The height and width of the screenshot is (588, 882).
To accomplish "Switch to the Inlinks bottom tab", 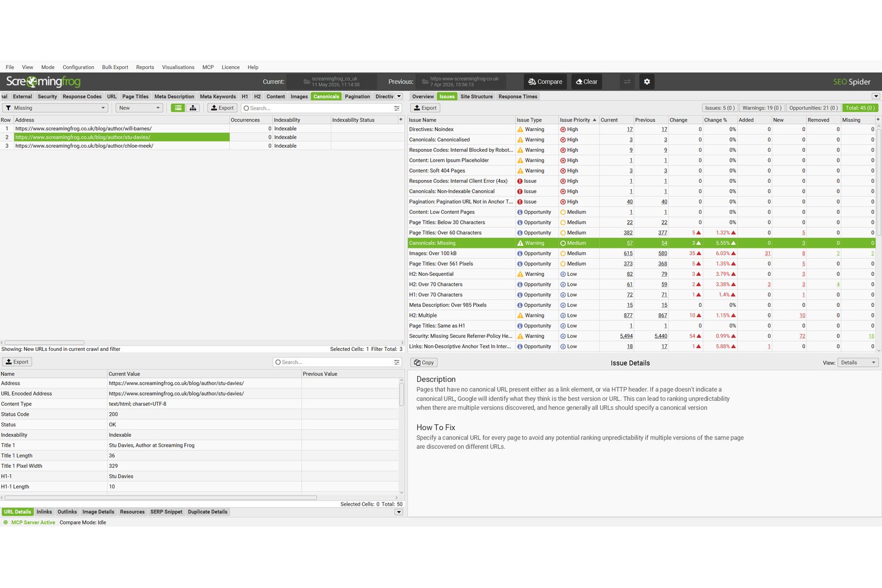I will [x=44, y=512].
